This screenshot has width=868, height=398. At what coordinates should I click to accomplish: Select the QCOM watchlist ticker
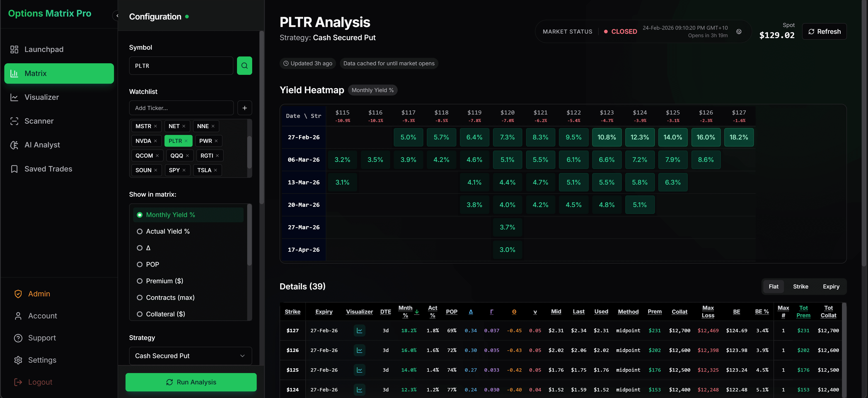pos(144,156)
